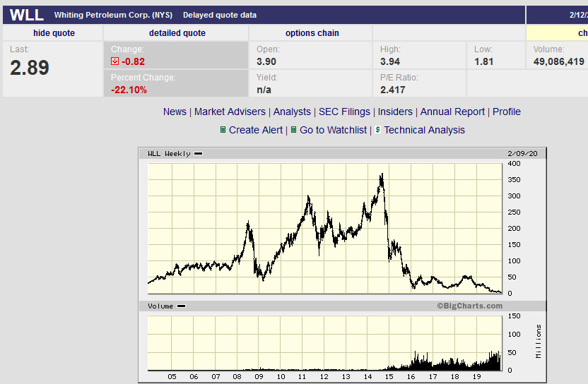This screenshot has width=588, height=384.
Task: Open the hide quote tab
Action: pyautogui.click(x=54, y=33)
